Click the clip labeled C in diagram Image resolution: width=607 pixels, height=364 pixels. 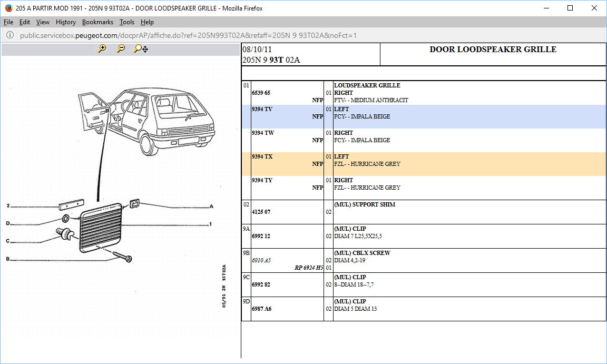65,233
